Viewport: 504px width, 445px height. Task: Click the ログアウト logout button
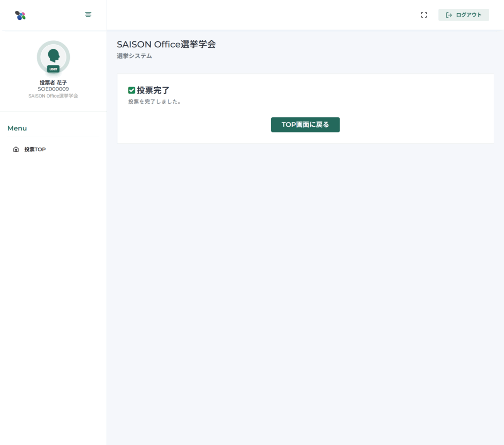point(464,15)
